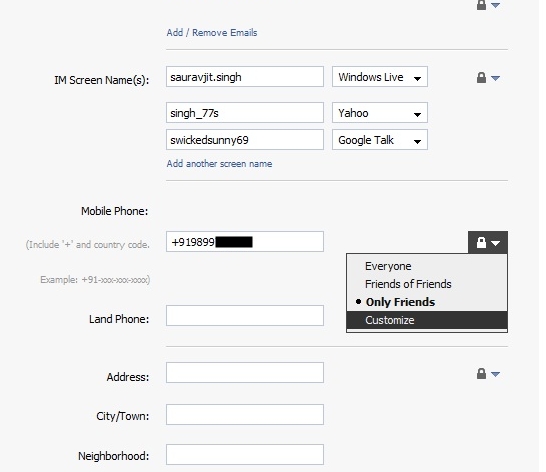Click the lock icon beside IM Screen Names
Screen dimensions: 546x472
481,77
